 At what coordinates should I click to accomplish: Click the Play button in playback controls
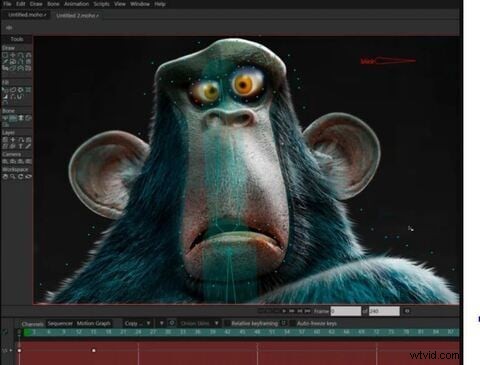click(x=284, y=311)
